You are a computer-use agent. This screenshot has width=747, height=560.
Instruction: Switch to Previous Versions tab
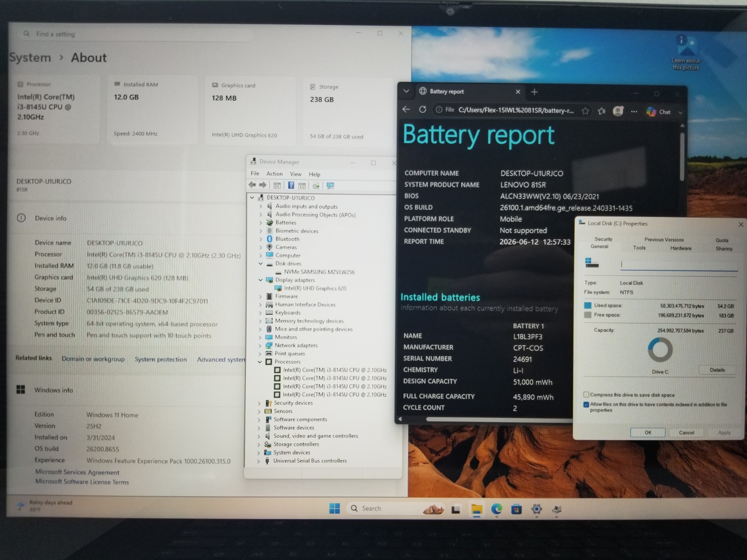(x=664, y=239)
